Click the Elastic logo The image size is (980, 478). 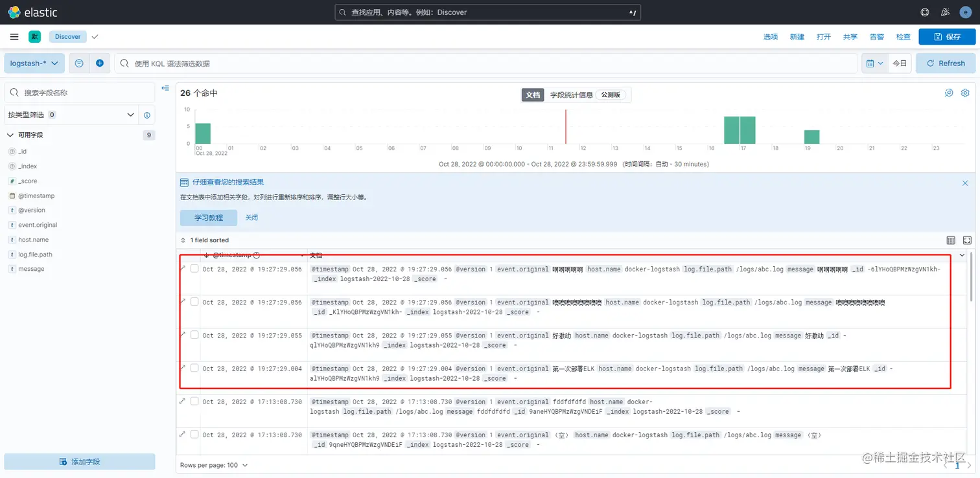point(32,12)
